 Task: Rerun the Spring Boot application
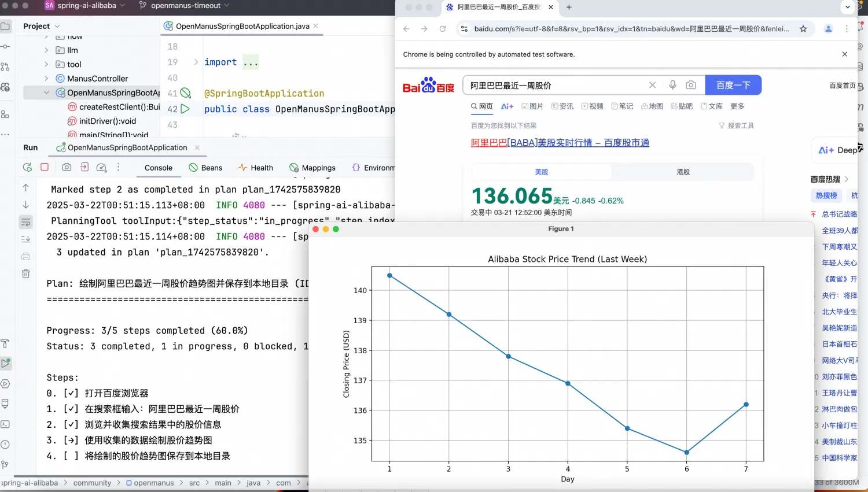point(27,167)
